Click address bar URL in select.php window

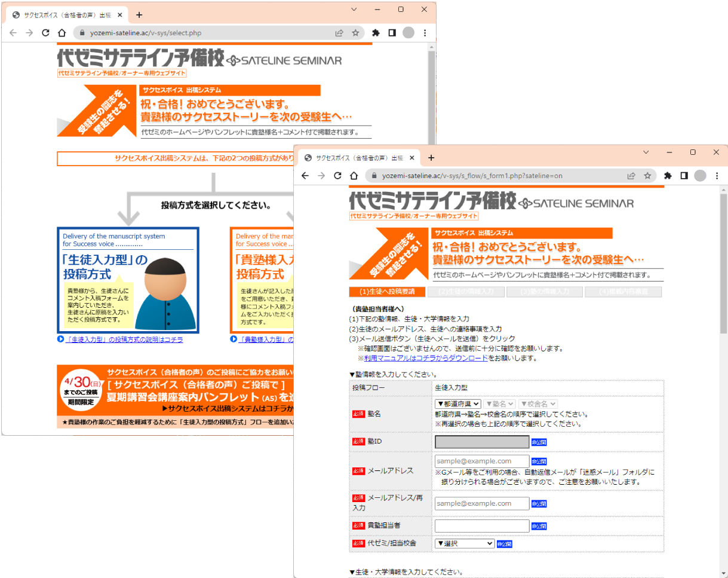(145, 33)
